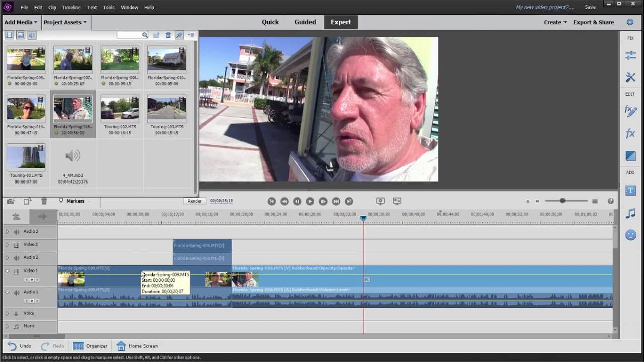Switch to the Quick editing mode tab

pyautogui.click(x=270, y=22)
